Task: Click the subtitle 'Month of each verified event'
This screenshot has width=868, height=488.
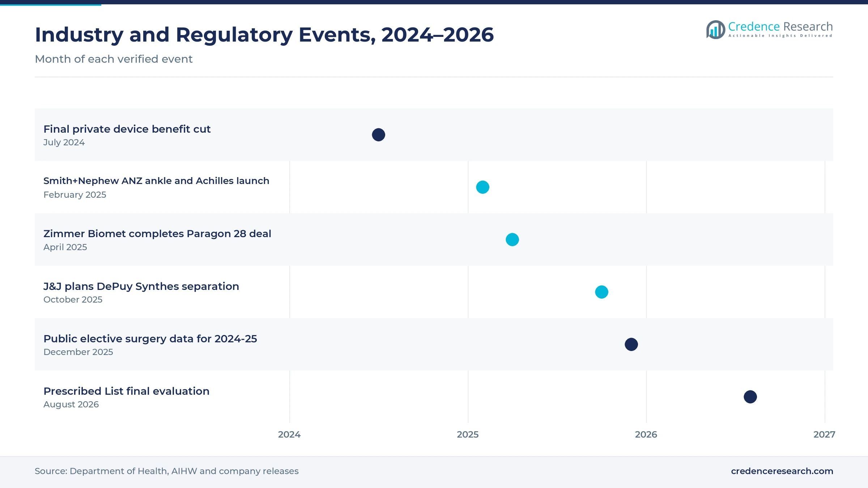Action: pyautogui.click(x=114, y=59)
